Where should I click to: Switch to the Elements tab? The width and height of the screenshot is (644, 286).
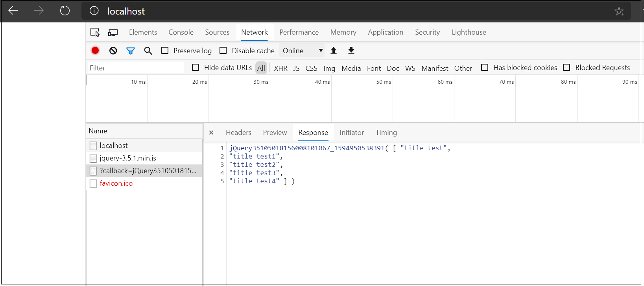coord(143,32)
